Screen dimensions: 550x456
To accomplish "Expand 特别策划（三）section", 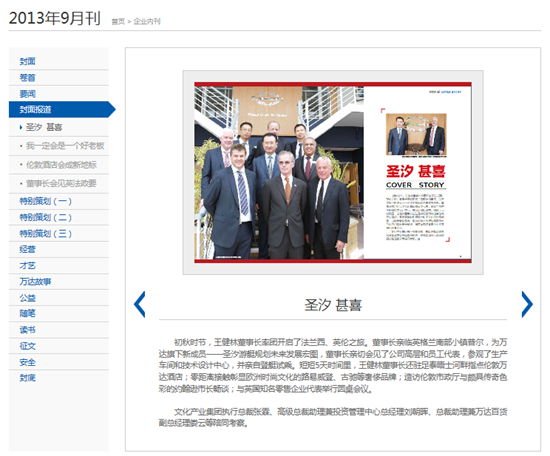I will 46,234.
